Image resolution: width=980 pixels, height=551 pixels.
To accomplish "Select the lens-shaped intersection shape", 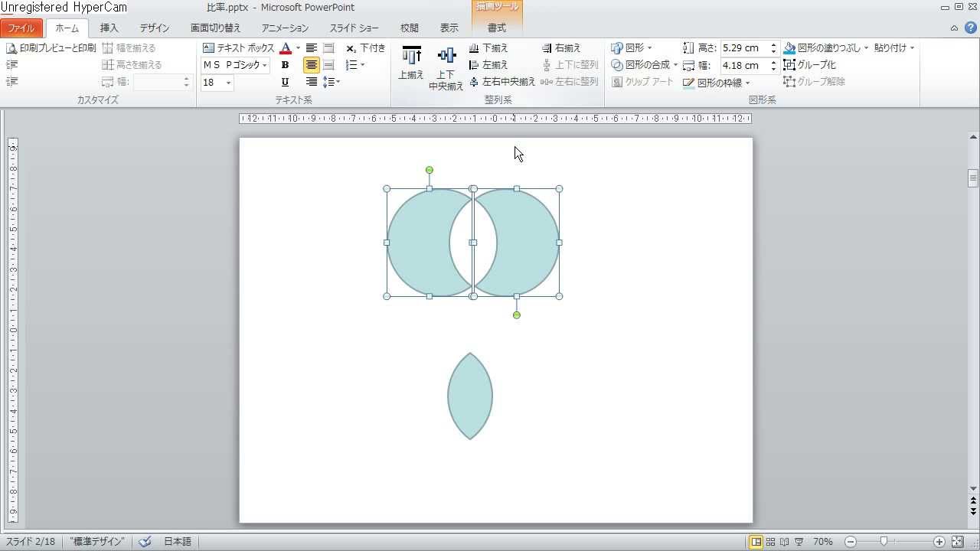I will click(x=470, y=396).
